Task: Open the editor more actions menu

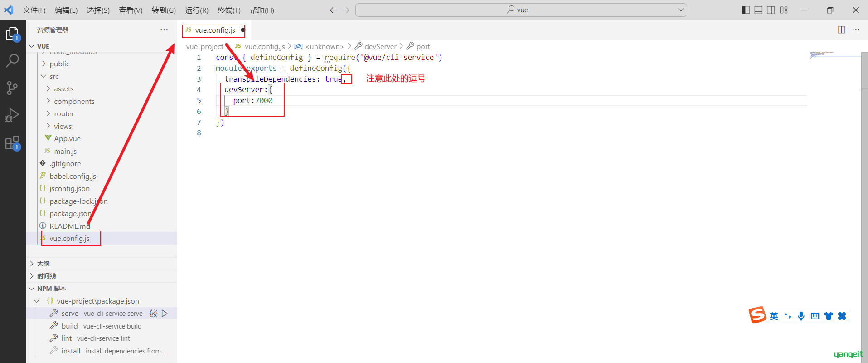Action: click(x=856, y=30)
